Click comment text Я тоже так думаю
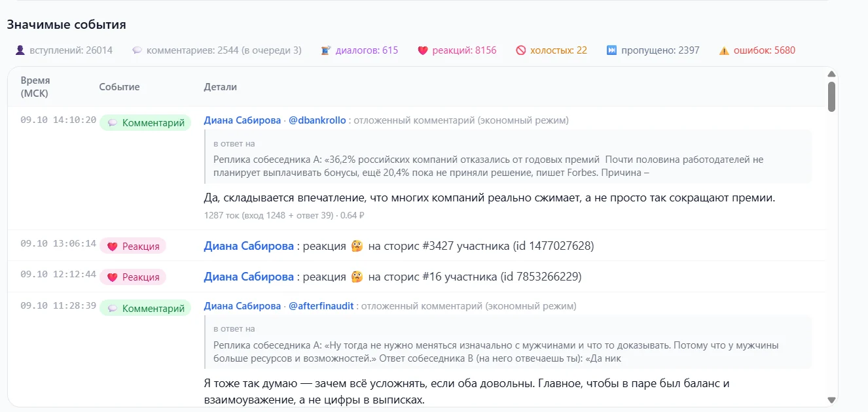This screenshot has height=412, width=868. tap(467, 391)
